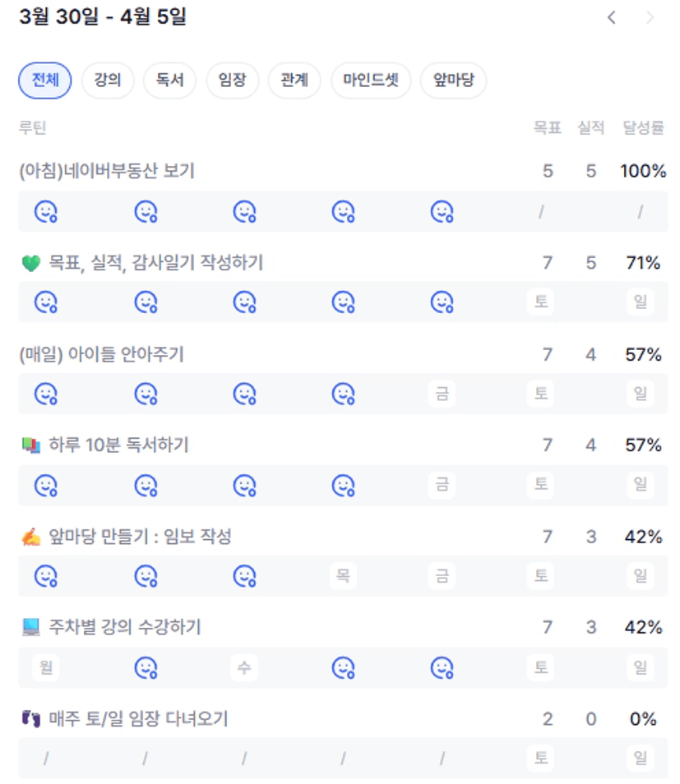
Task: Check 월 for 주차별 강의 수강하기
Action: click(46, 667)
